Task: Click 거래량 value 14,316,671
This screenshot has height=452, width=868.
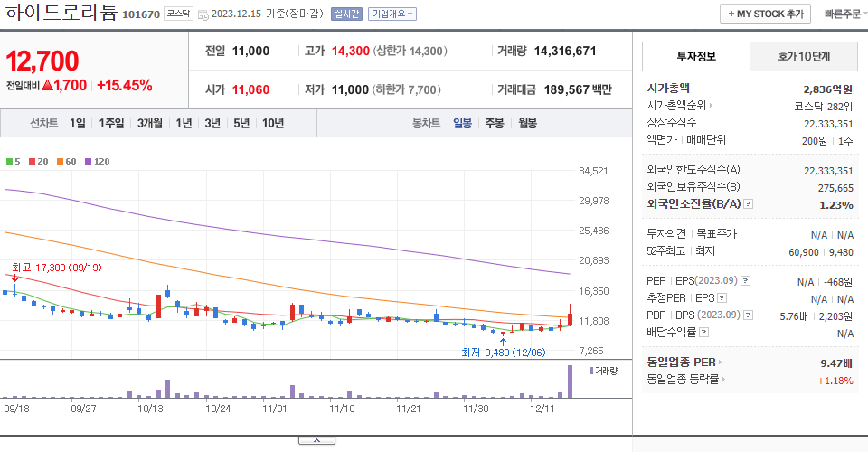Action: point(564,51)
